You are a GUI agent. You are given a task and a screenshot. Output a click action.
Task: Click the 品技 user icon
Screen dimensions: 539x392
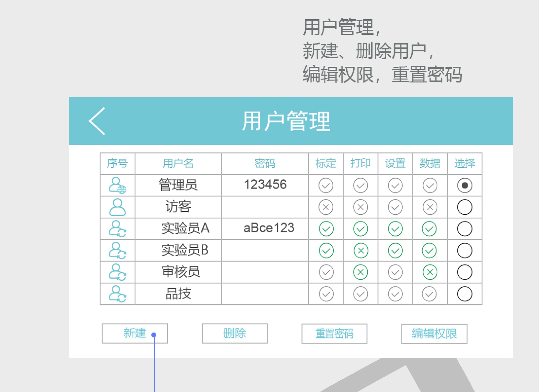pyautogui.click(x=117, y=294)
